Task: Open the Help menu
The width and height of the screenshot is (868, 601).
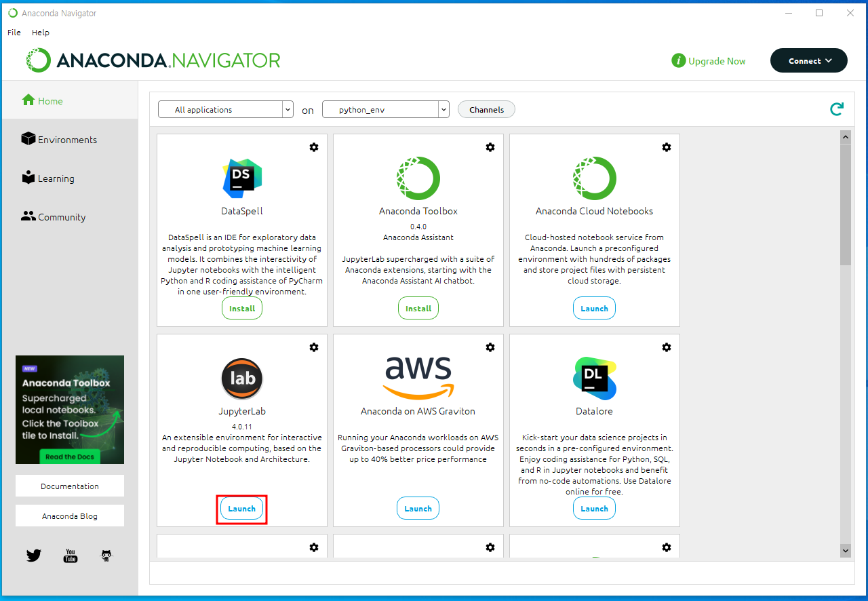Action: [x=41, y=33]
